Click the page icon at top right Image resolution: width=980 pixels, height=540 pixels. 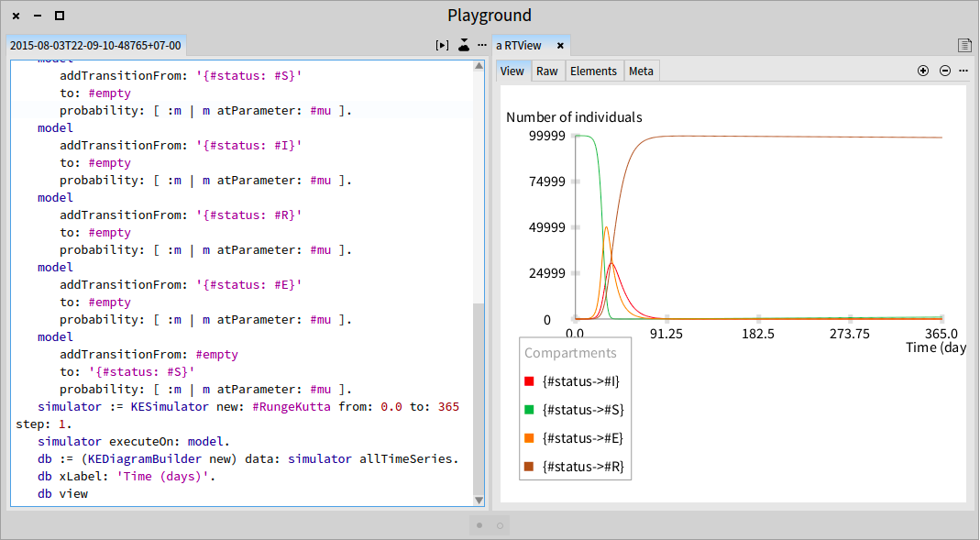(x=964, y=45)
